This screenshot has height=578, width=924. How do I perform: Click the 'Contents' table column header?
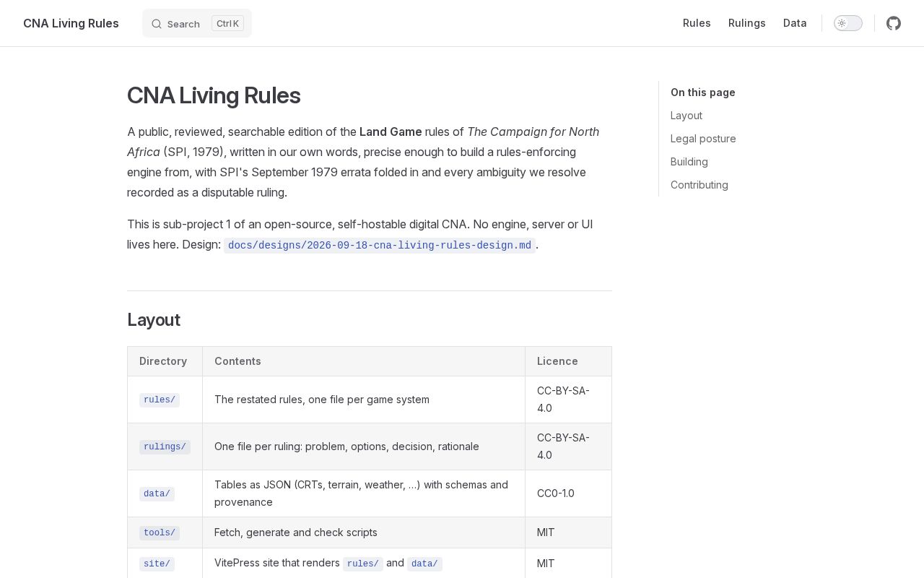[364, 361]
